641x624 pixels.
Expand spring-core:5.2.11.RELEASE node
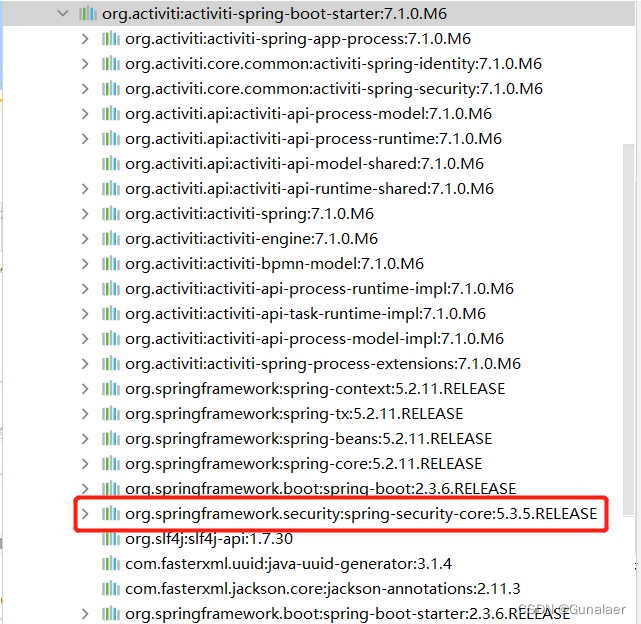pos(85,464)
